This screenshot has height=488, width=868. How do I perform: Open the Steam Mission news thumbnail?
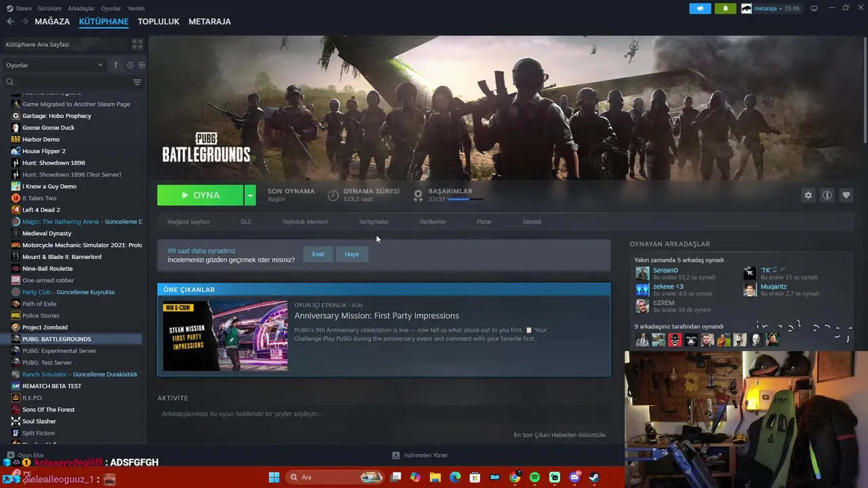tap(225, 335)
